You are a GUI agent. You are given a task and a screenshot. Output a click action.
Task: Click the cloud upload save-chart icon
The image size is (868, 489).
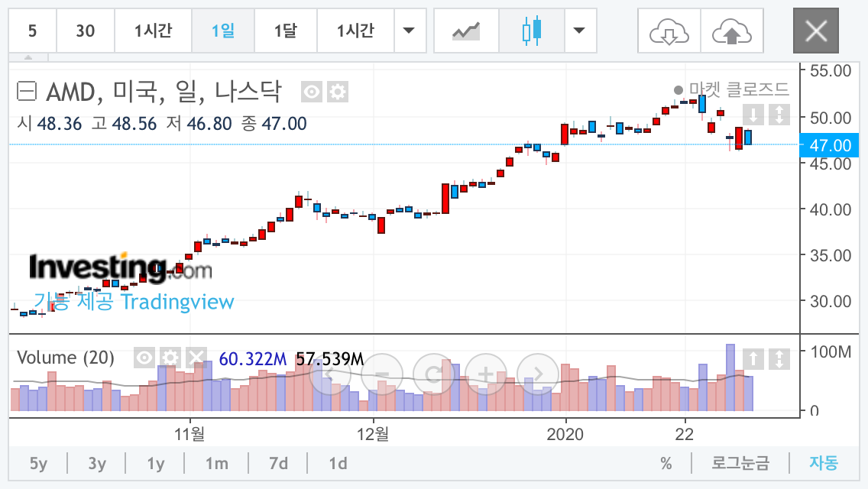pyautogui.click(x=732, y=31)
